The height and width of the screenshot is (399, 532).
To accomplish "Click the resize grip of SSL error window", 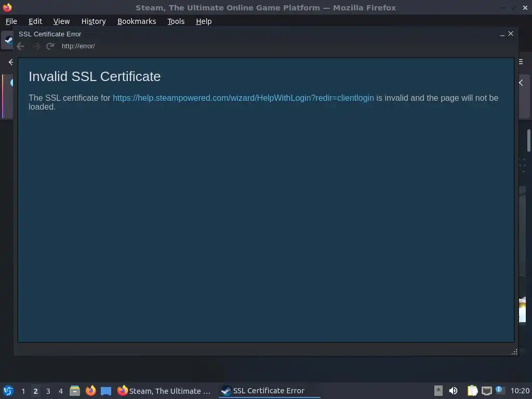I will coord(514,352).
